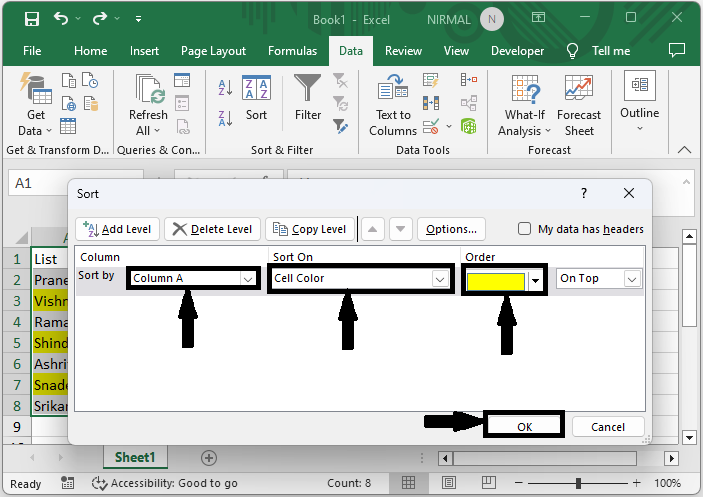
Task: Add a new sheet with the plus button
Action: point(209,458)
